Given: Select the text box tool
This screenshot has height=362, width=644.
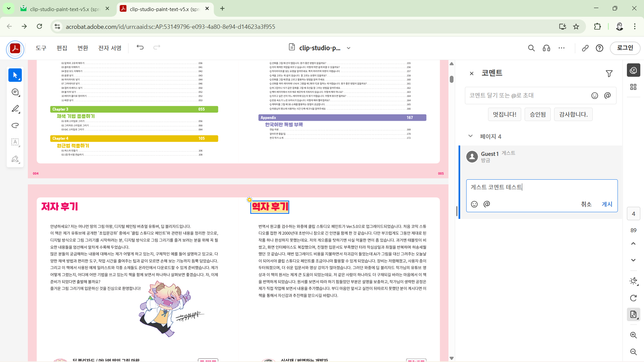Looking at the screenshot, I should click(x=15, y=142).
